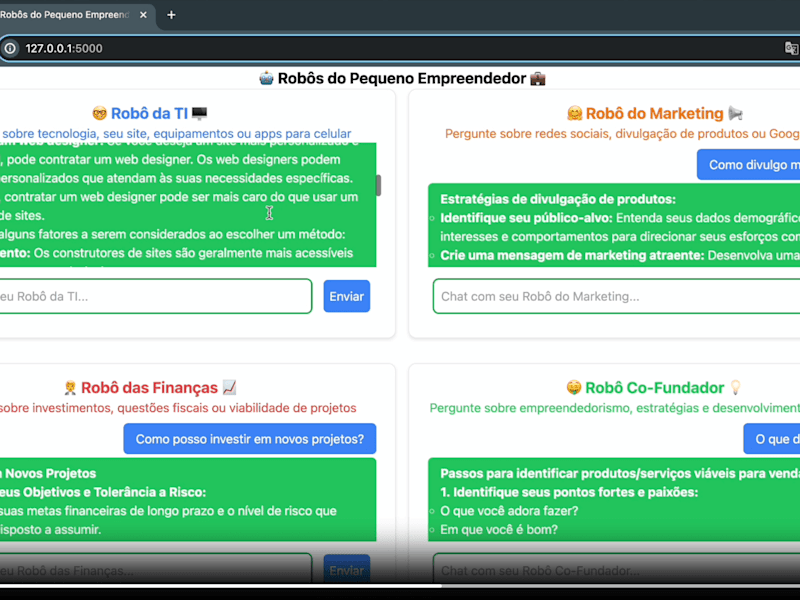
Task: Click 'Estratégias de divulgação de produtos:' text
Action: 558,199
